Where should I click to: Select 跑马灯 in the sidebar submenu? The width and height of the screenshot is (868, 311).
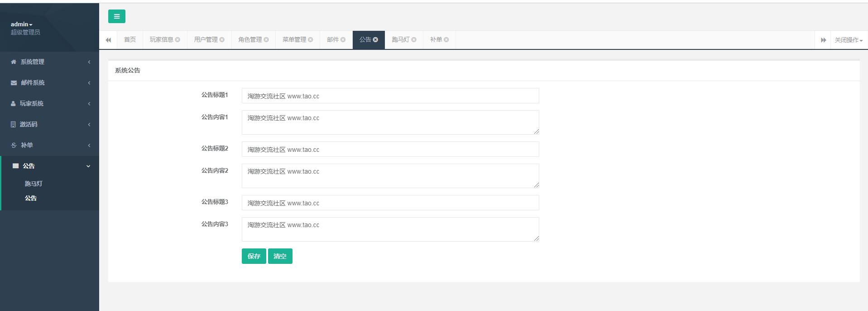(34, 184)
